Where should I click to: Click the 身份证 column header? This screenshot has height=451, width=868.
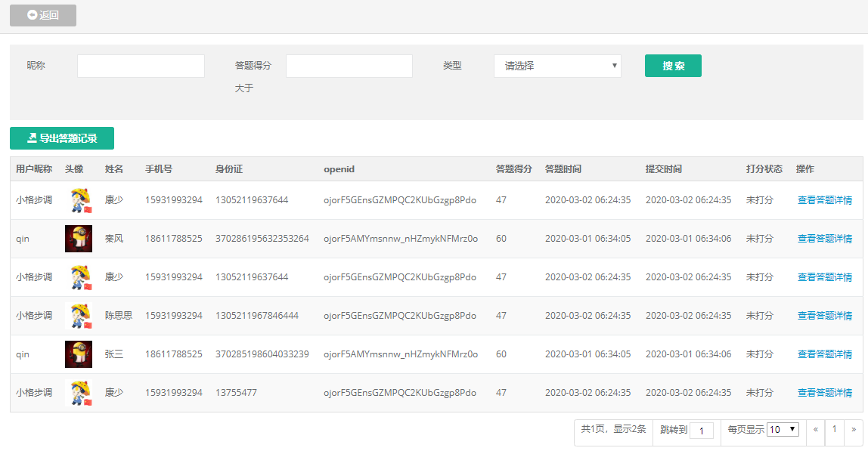(x=229, y=168)
